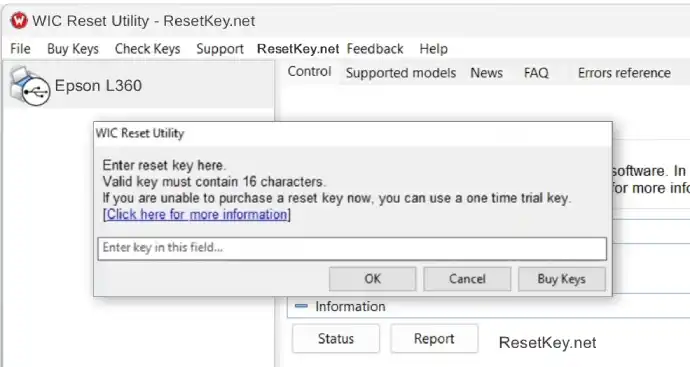The width and height of the screenshot is (690, 367).
Task: Switch to the News tab
Action: point(486,73)
